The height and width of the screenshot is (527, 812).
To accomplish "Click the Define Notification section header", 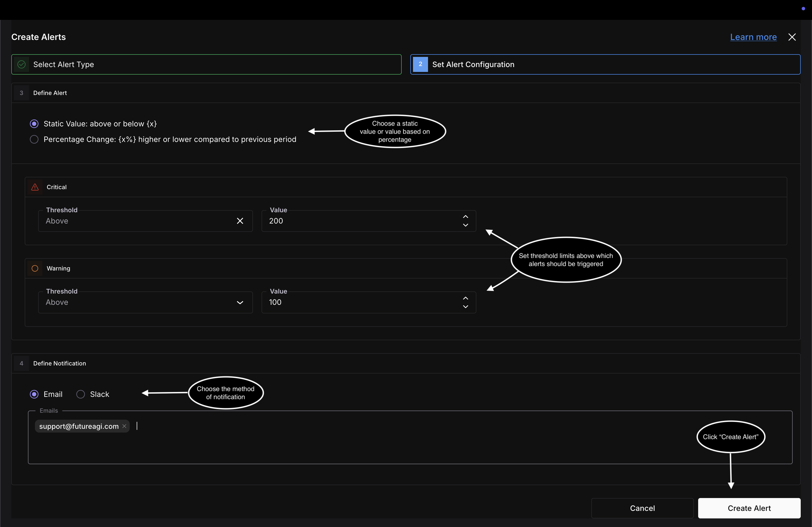I will [406, 363].
